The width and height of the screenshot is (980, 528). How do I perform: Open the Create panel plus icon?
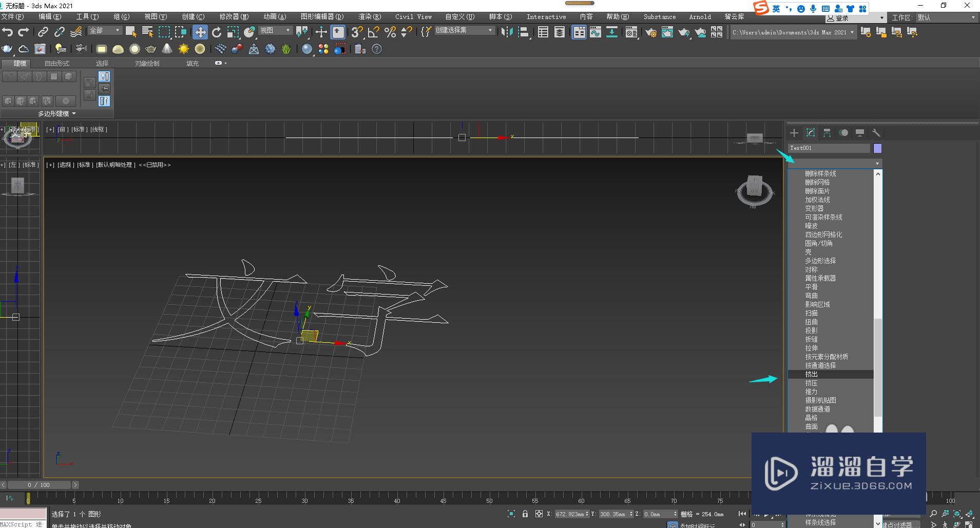coord(794,133)
